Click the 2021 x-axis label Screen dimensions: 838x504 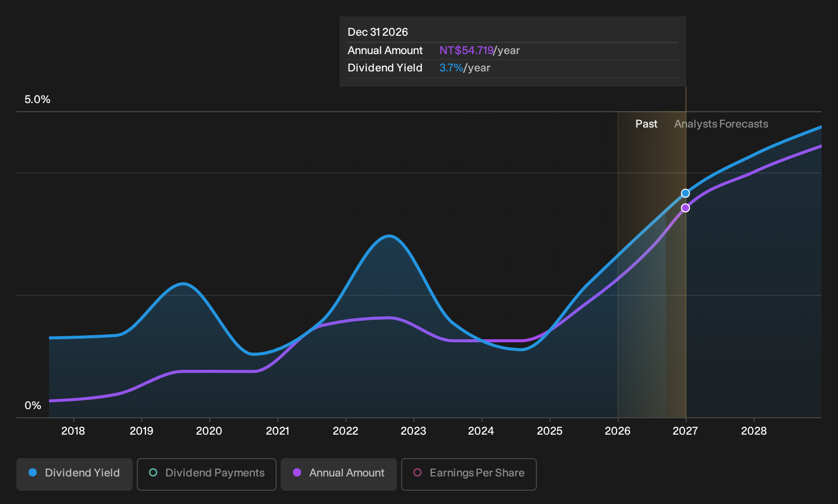tap(278, 431)
